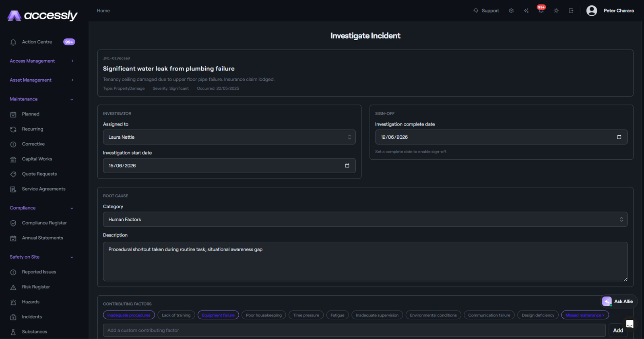
Task: Click the investigation complete date field
Action: tap(501, 137)
